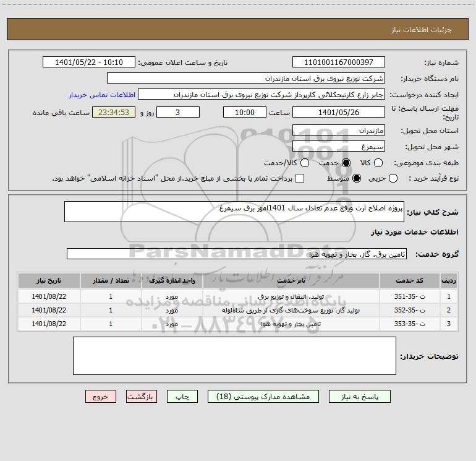
Task: Click the ایجاد کننده درخواست field
Action: (261, 95)
